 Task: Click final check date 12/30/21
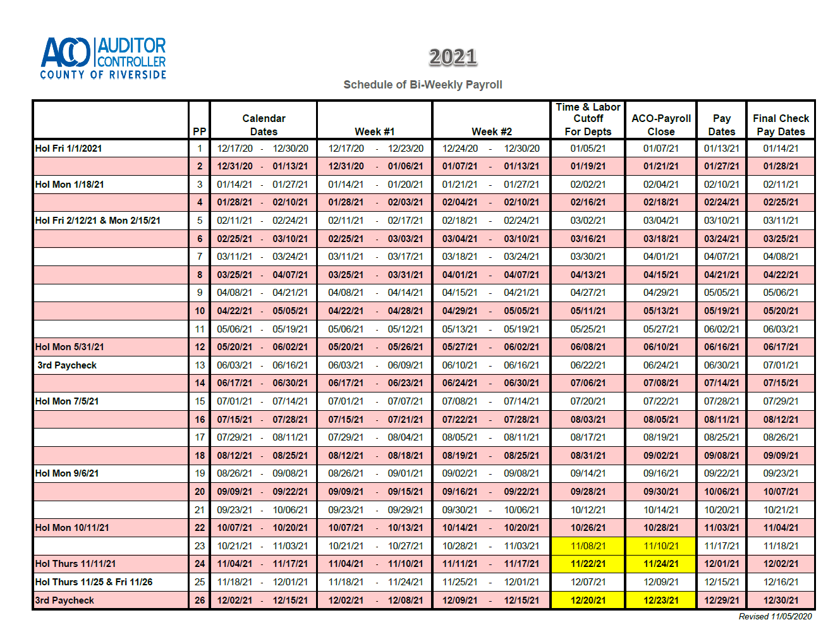coord(781,600)
